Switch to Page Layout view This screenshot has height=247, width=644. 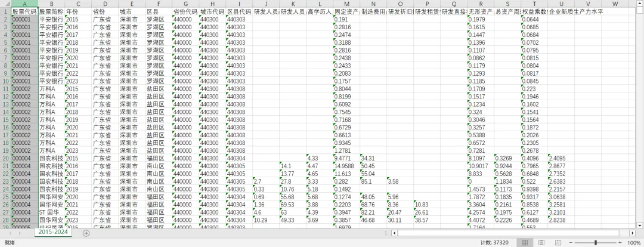click(541, 243)
